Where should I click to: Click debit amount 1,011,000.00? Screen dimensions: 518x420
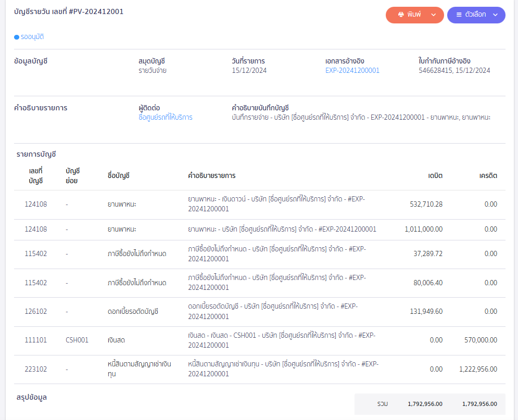(423, 230)
